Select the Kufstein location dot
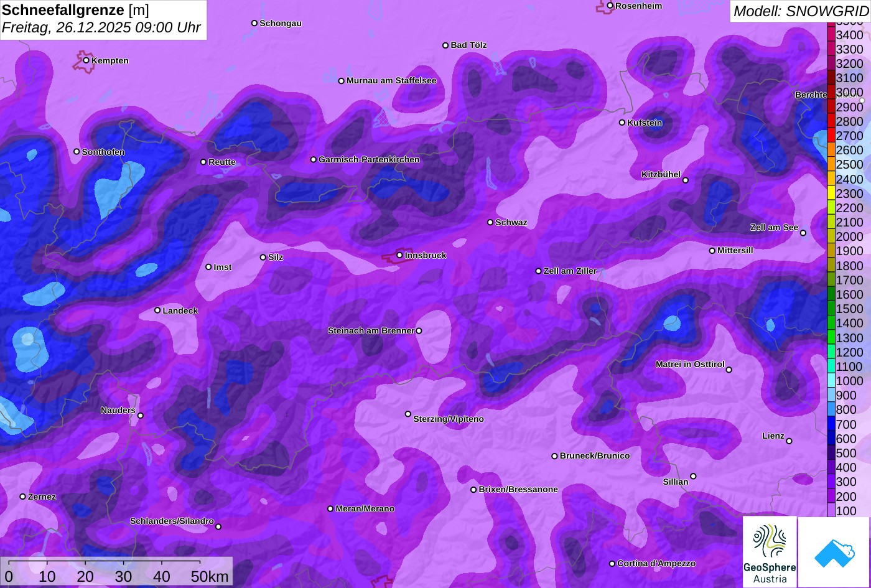Image resolution: width=871 pixels, height=588 pixels. click(x=622, y=123)
